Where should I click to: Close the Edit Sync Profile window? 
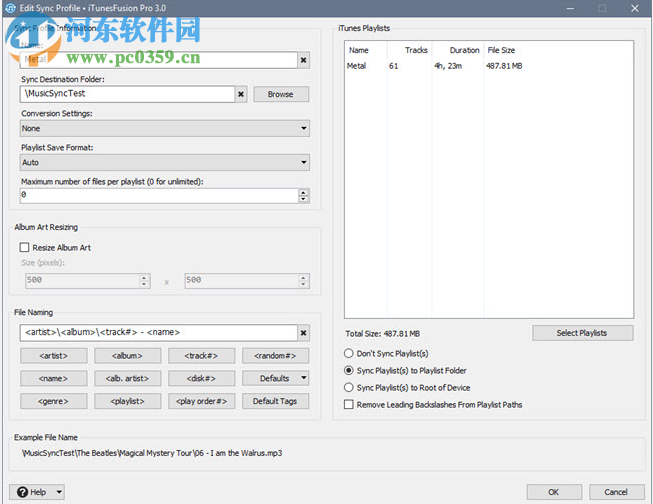point(635,8)
